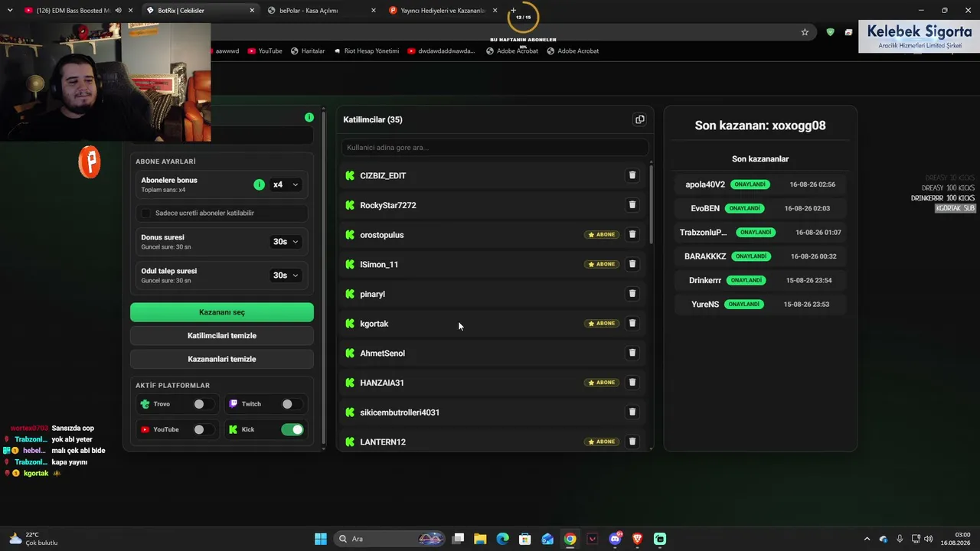Click ABONE badge on kgortak row
The height and width of the screenshot is (551, 980).
click(602, 323)
